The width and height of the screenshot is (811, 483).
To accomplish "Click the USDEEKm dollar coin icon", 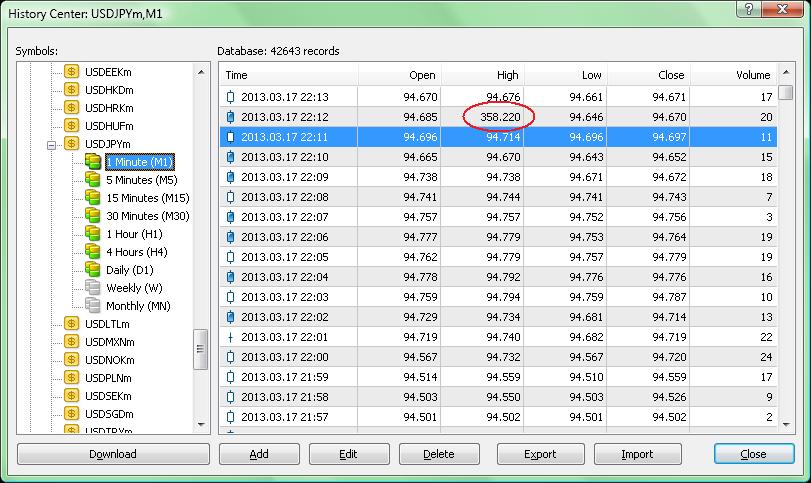I will coord(71,71).
